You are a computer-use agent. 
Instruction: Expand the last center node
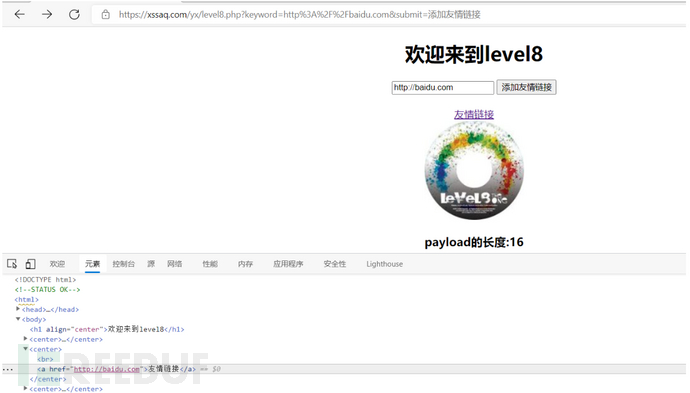coord(26,389)
